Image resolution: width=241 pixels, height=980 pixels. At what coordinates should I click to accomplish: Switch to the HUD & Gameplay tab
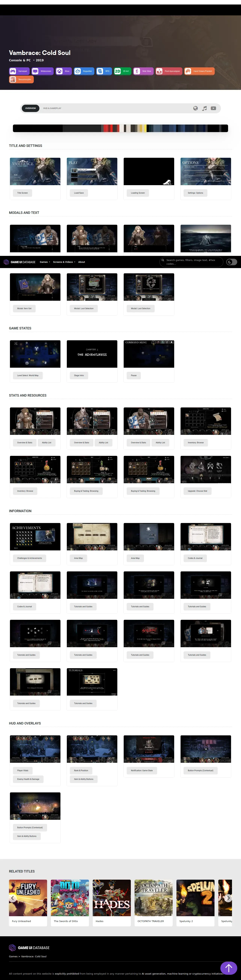tap(52, 108)
